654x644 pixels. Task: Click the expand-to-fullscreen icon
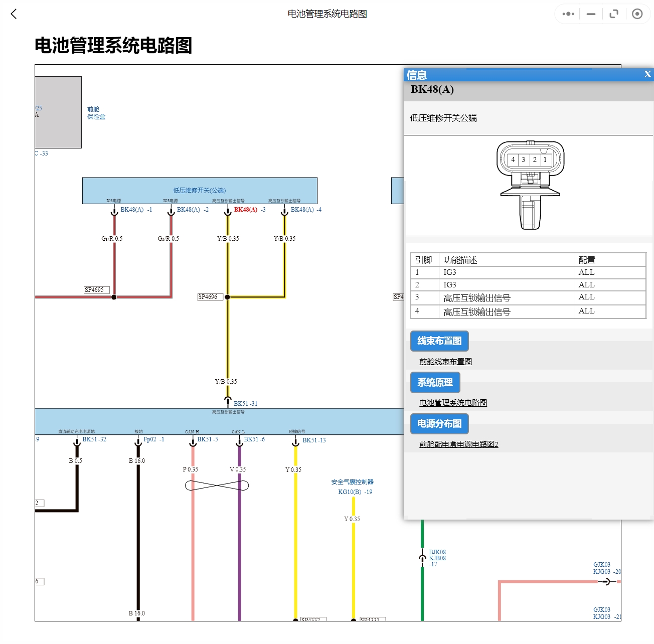click(613, 14)
